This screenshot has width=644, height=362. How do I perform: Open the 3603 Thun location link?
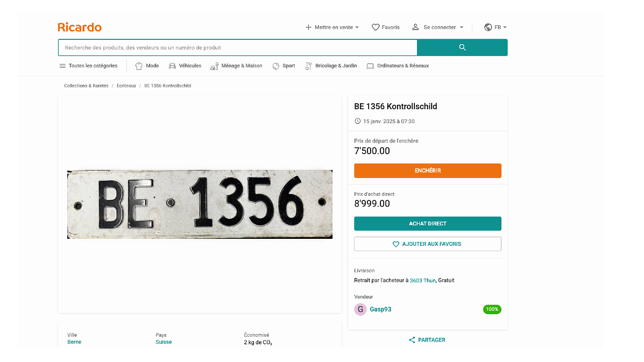pyautogui.click(x=422, y=280)
